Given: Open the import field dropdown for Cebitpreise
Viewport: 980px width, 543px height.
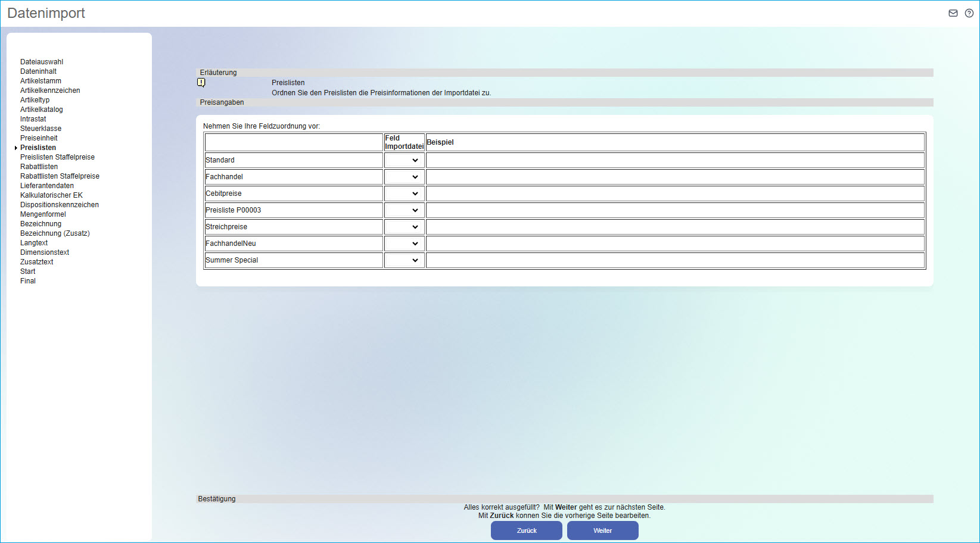Looking at the screenshot, I should click(404, 194).
